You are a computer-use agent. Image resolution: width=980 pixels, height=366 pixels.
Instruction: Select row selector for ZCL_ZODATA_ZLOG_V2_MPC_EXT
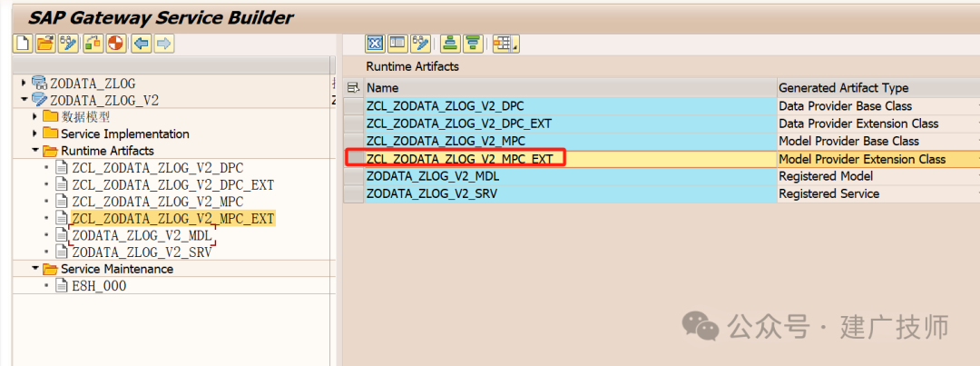[x=354, y=158]
